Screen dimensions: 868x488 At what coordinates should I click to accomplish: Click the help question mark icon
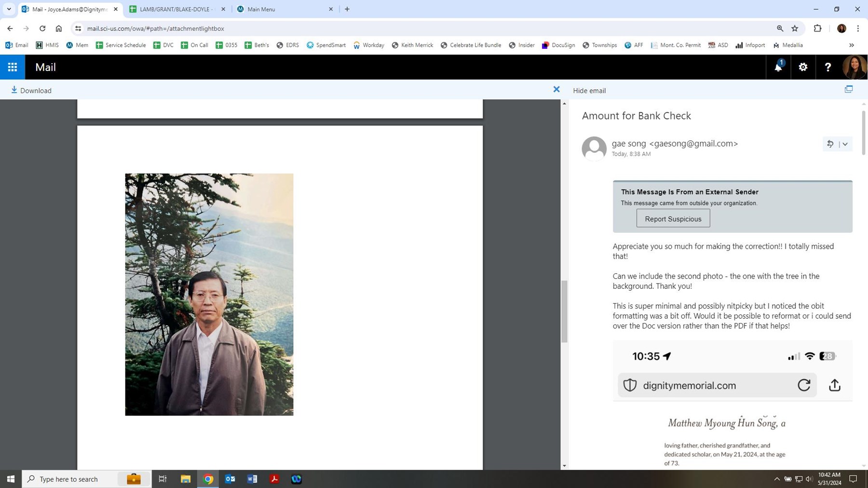coord(827,67)
